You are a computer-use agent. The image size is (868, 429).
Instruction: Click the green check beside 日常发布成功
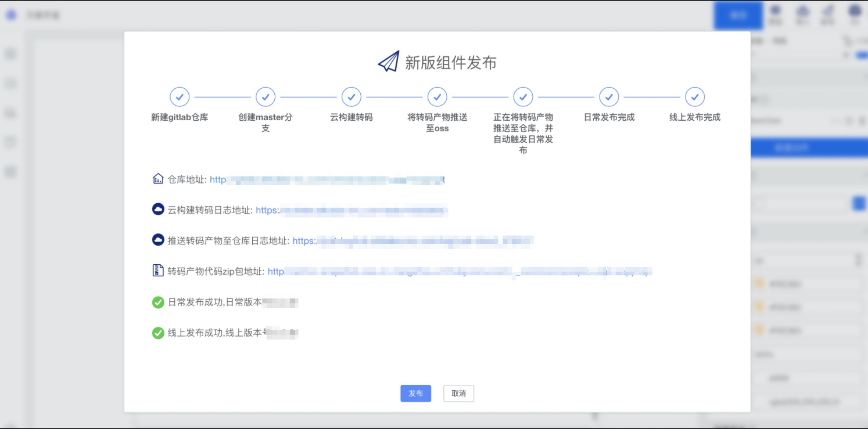[158, 302]
